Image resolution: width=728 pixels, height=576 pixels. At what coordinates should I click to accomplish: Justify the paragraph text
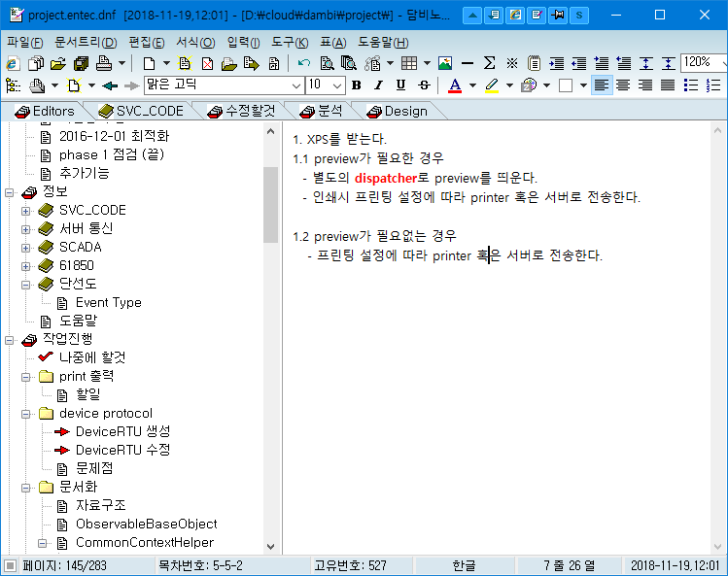click(x=668, y=85)
